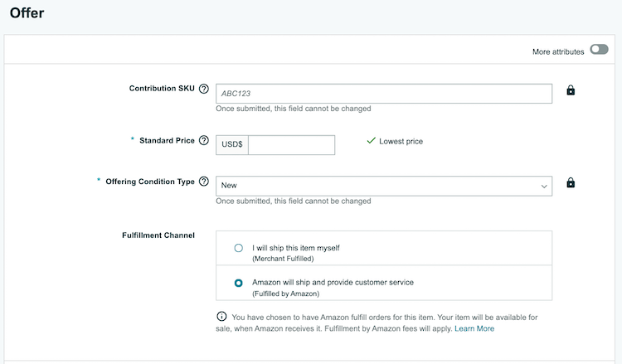Click the Fulfillment Channel label

tap(158, 235)
